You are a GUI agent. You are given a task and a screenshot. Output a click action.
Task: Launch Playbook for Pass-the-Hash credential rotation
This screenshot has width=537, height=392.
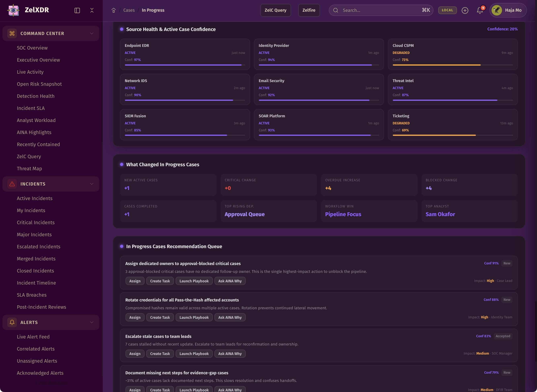pos(194,317)
